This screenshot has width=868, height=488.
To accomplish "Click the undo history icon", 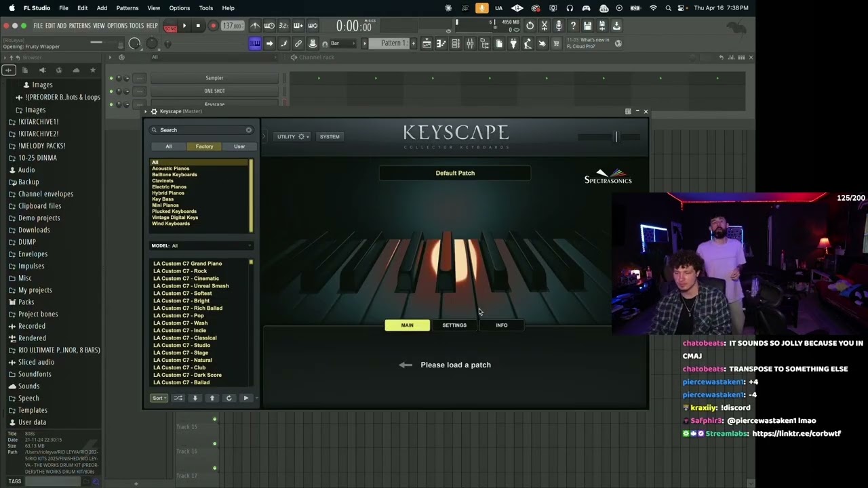I will 530,26.
